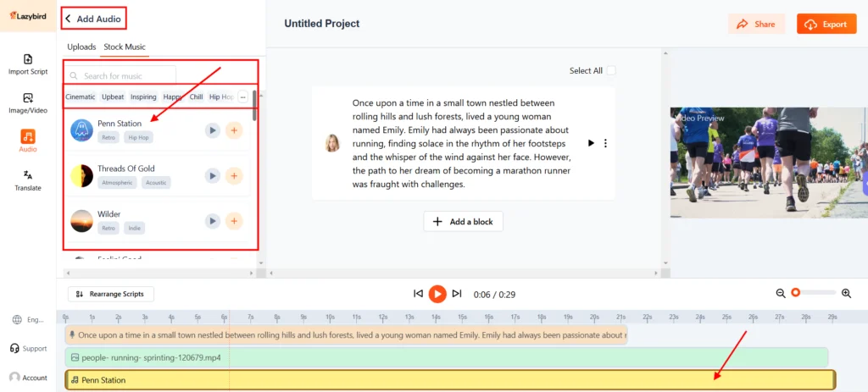Tick the Select All checkbox
Screen dimensions: 868x392
click(x=611, y=71)
